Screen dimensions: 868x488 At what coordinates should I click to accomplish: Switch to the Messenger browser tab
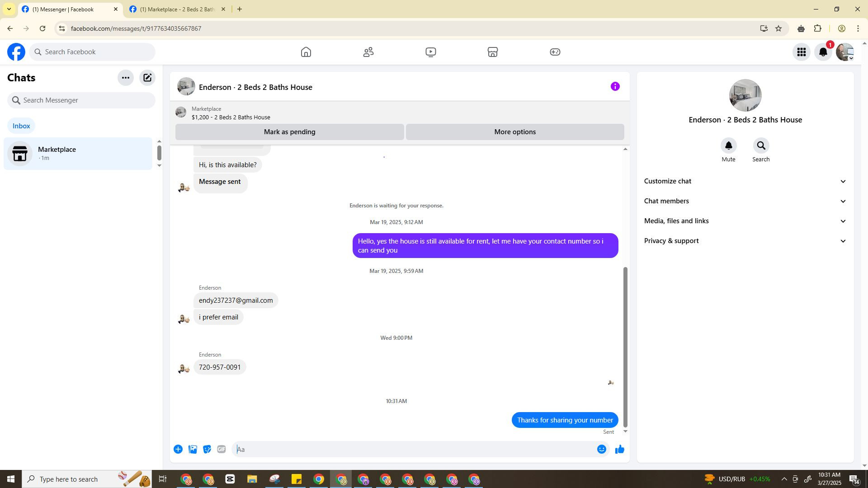70,9
